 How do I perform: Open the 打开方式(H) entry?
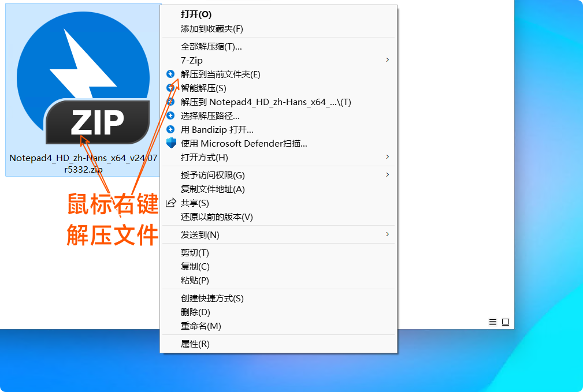pyautogui.click(x=278, y=158)
